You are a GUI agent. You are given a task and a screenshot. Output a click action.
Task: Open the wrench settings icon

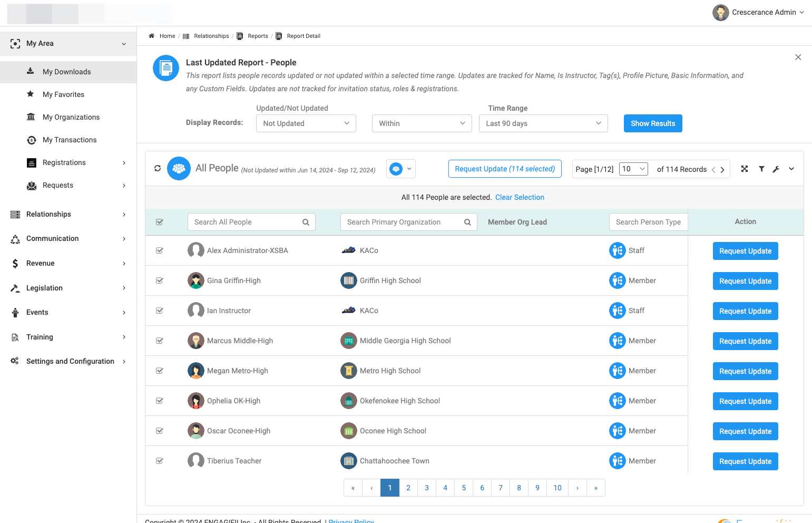pos(776,169)
